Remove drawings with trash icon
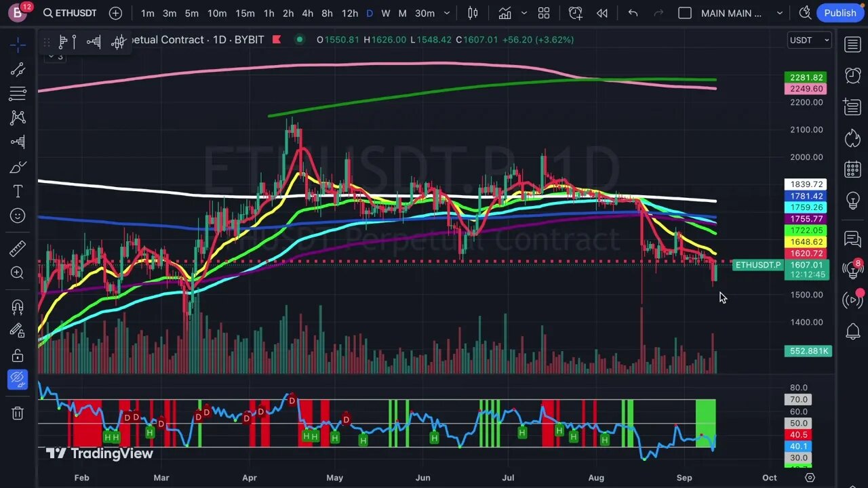This screenshot has height=488, width=868. [18, 413]
